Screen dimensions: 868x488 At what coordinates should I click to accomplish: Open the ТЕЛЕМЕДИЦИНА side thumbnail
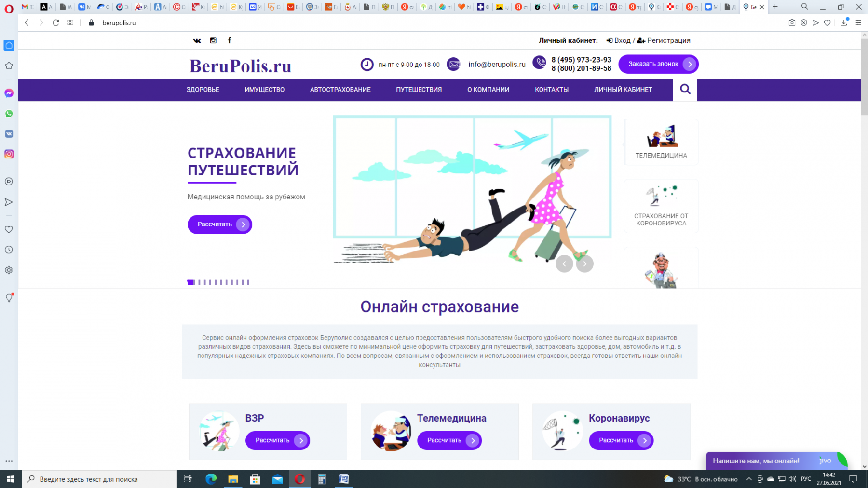pos(661,142)
